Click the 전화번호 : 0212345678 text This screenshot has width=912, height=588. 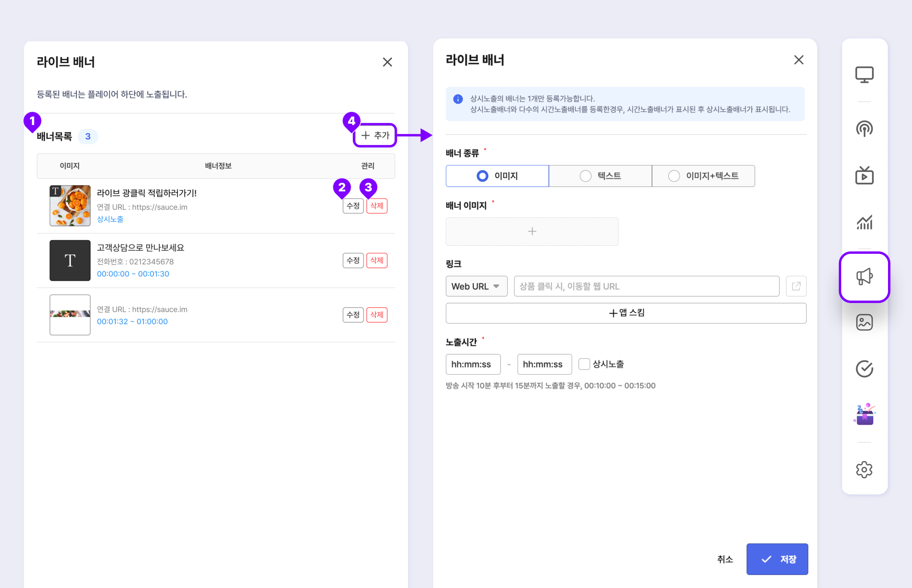[135, 262]
